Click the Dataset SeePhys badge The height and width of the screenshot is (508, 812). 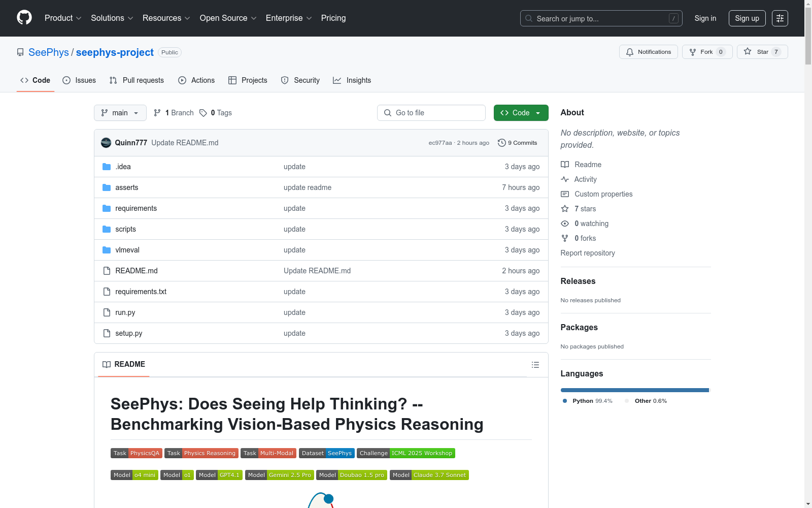(327, 453)
